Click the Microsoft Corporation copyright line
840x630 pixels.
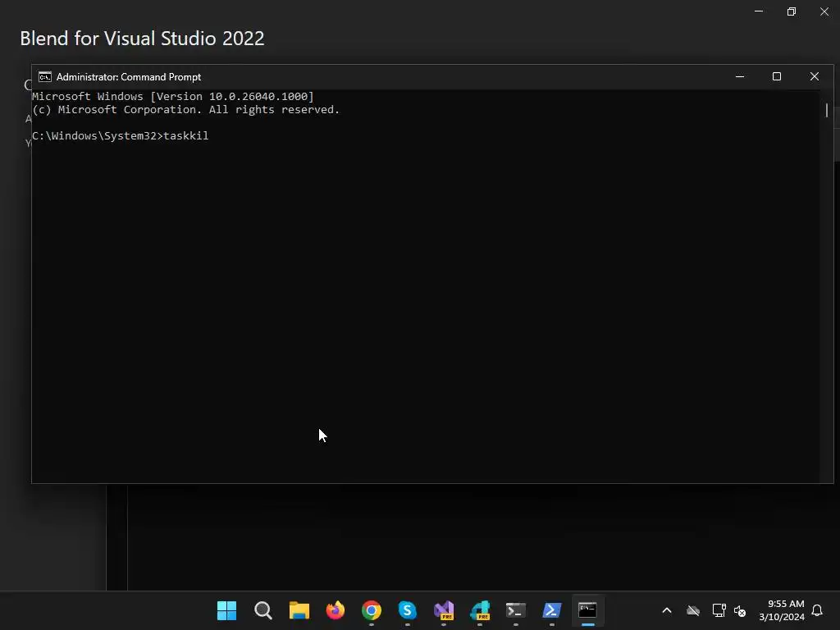185,110
